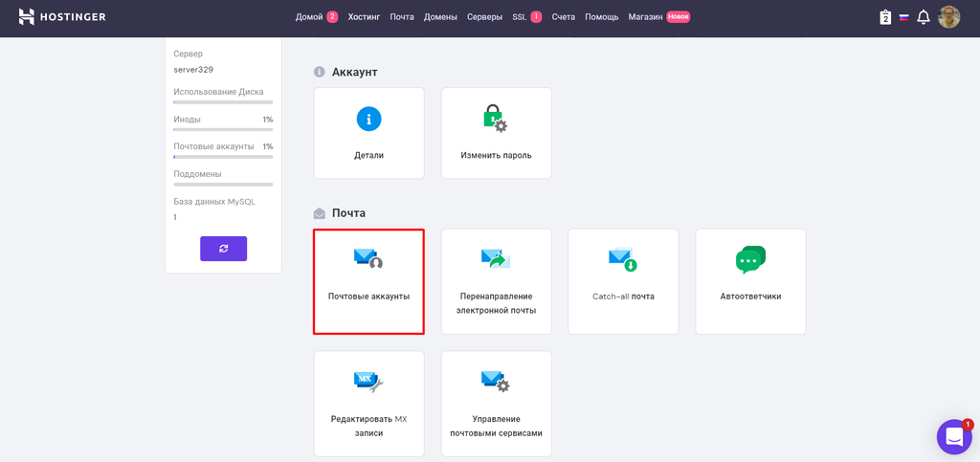Open Управление почтовыми сервисами tile

click(496, 403)
